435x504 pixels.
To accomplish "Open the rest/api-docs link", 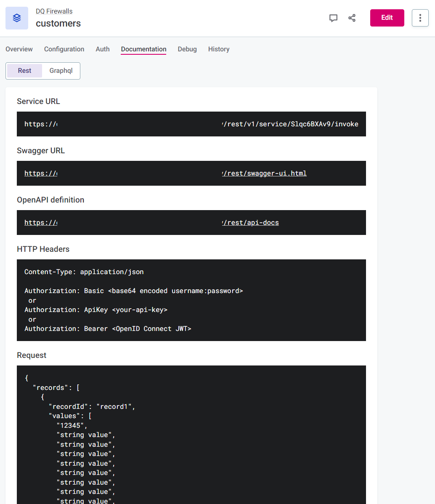I will click(x=250, y=222).
